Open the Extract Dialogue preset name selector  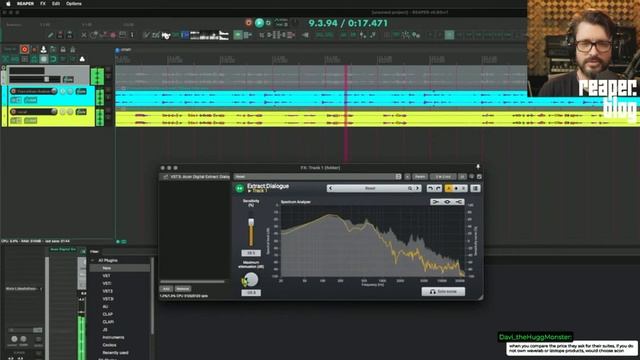click(369, 188)
